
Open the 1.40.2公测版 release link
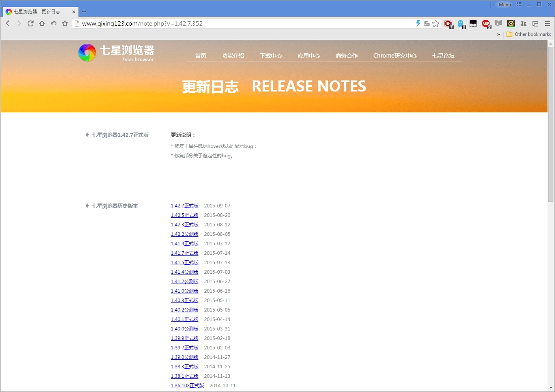185,310
